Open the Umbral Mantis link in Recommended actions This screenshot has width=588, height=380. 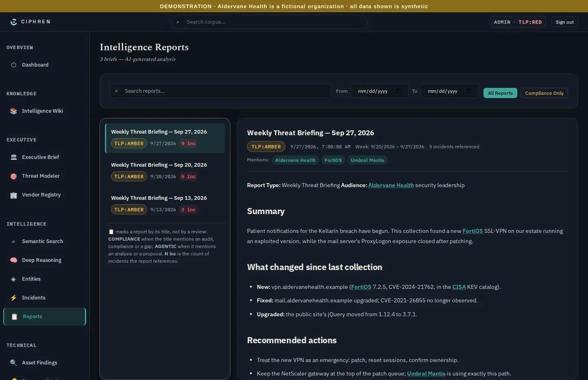(x=426, y=374)
